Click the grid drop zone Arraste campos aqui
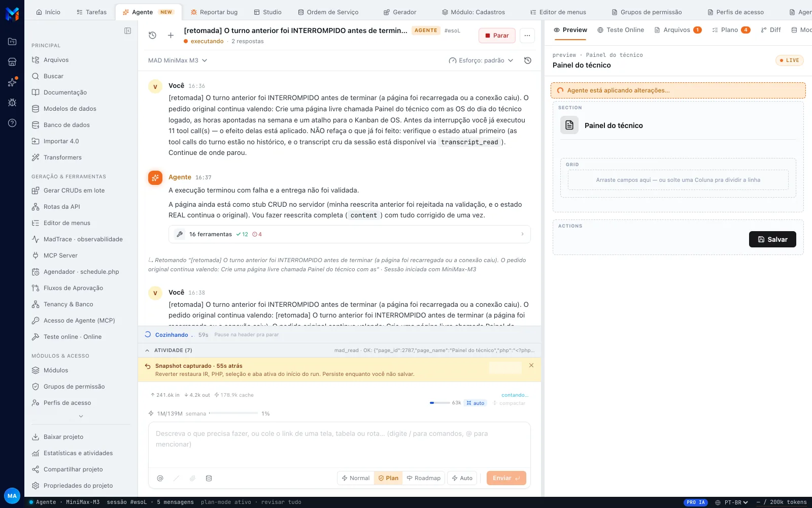The width and height of the screenshot is (812, 508). tap(678, 180)
